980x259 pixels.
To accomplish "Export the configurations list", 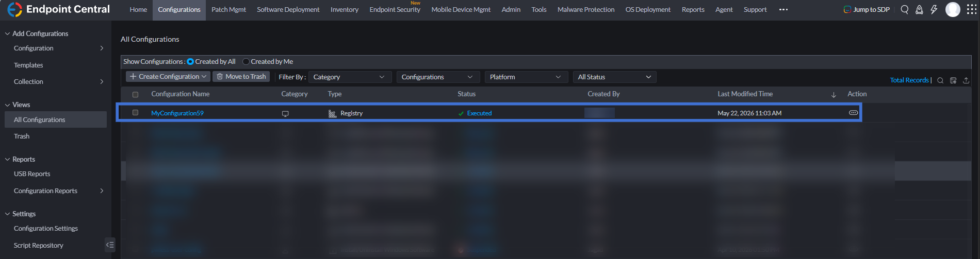I will click(x=966, y=80).
